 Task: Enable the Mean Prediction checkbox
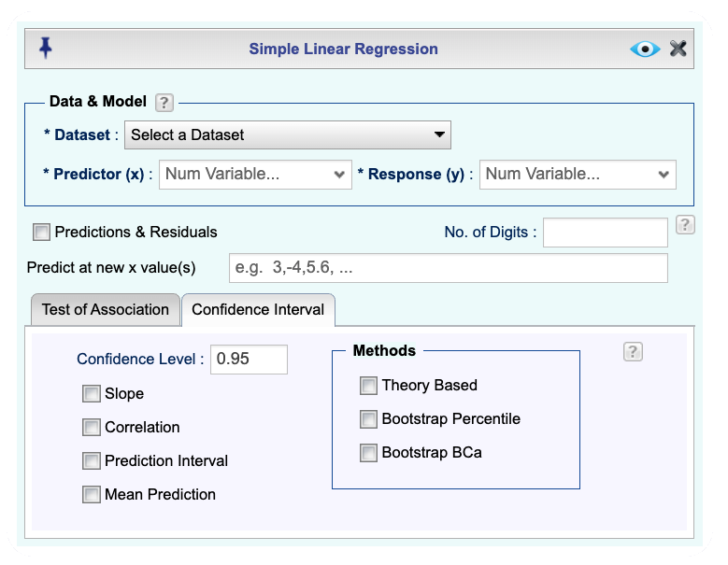coord(91,494)
